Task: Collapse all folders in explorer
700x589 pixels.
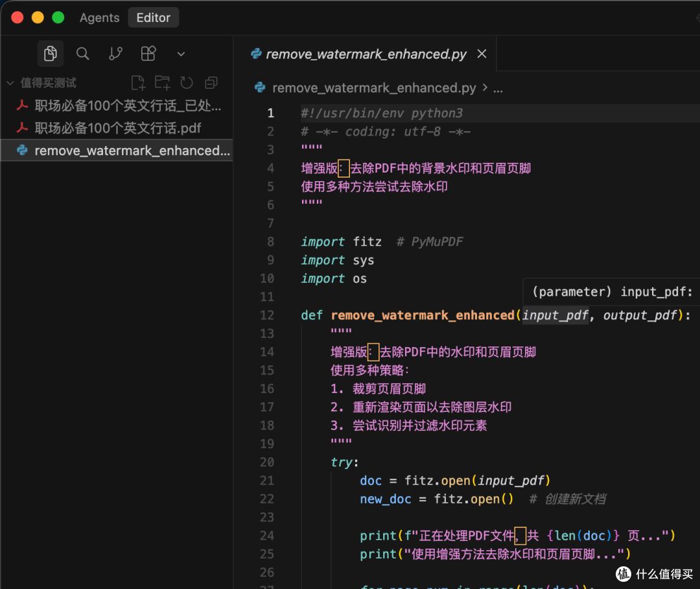Action: click(211, 82)
